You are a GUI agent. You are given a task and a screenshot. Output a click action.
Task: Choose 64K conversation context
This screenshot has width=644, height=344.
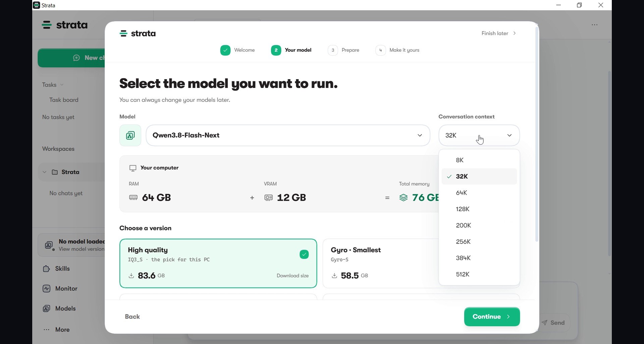pyautogui.click(x=479, y=193)
